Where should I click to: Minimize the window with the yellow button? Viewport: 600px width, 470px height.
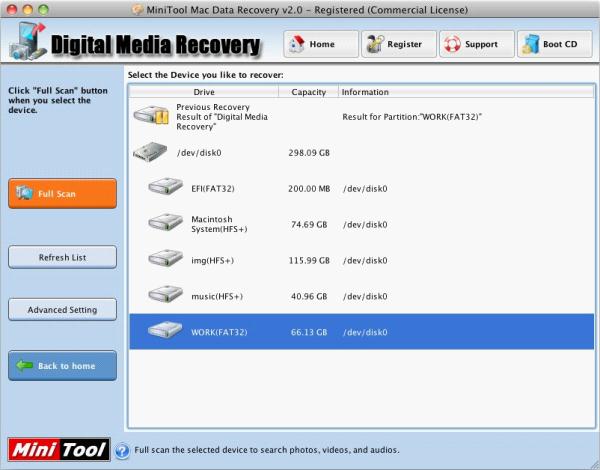pos(28,9)
